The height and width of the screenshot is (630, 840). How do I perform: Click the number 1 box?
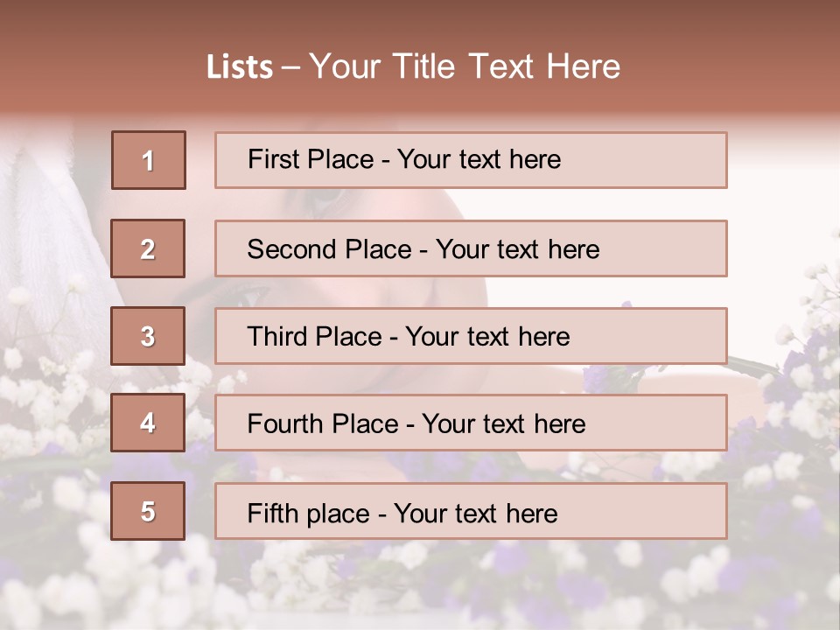click(148, 160)
